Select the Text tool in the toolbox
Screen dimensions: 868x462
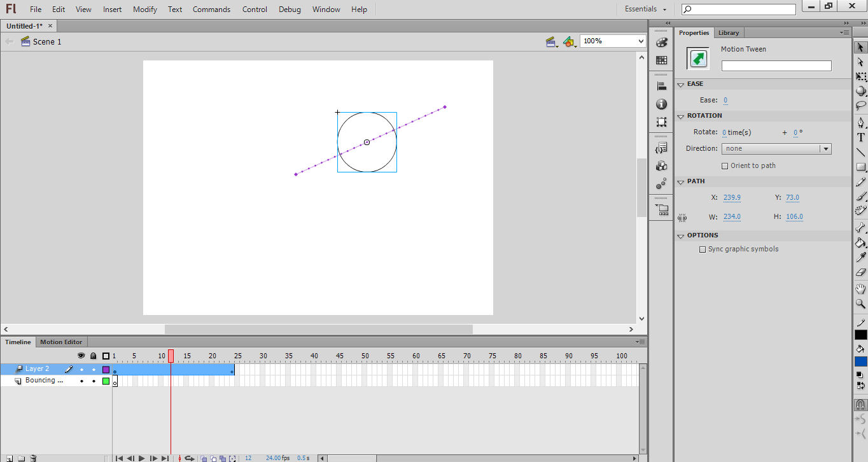click(x=860, y=137)
